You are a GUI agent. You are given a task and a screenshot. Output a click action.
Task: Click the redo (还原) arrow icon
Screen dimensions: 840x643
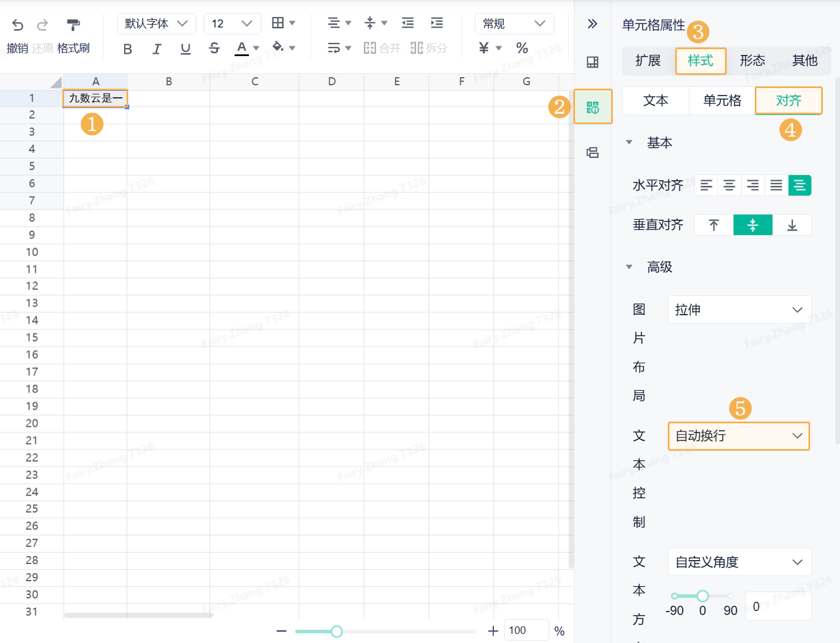point(42,25)
